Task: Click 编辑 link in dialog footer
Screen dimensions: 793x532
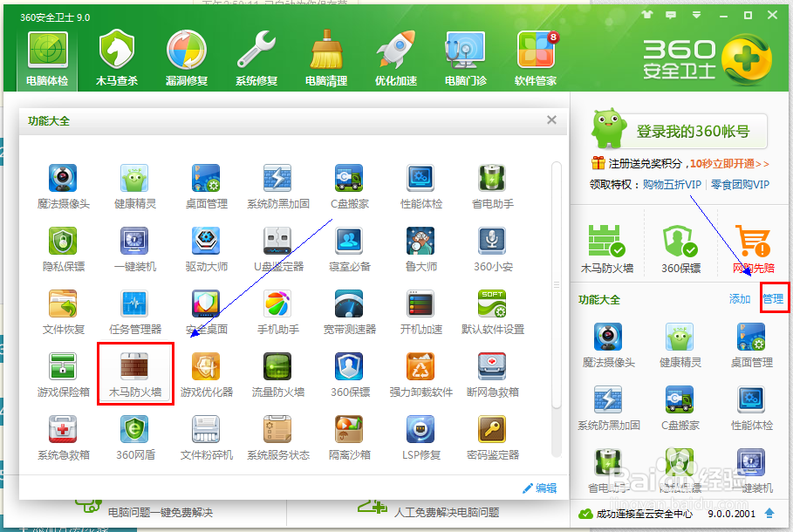Action: tap(540, 488)
